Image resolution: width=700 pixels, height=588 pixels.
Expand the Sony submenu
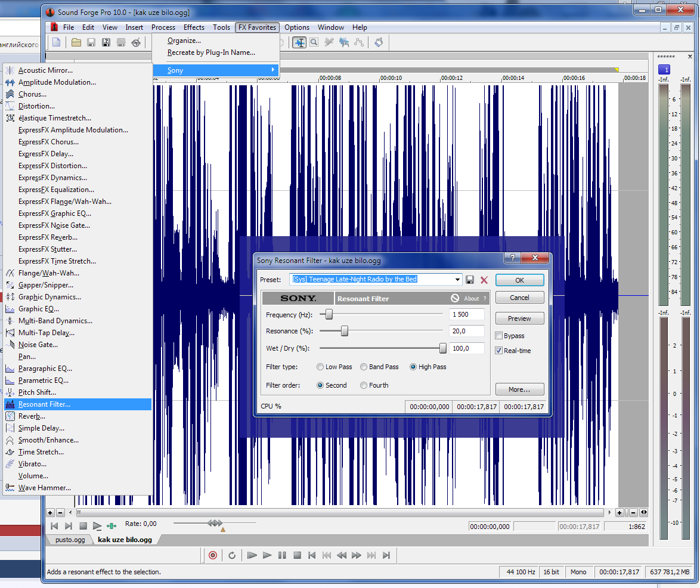pos(216,70)
